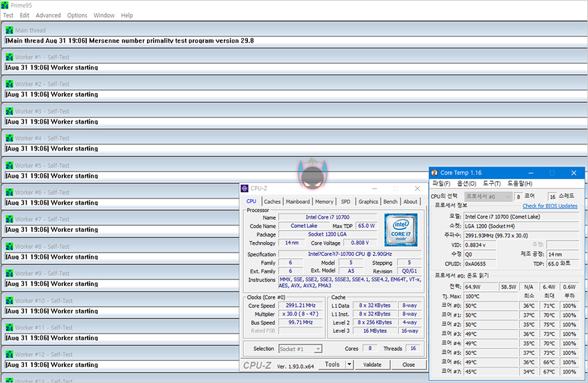Click the Core Temp title bar icon

point(434,173)
